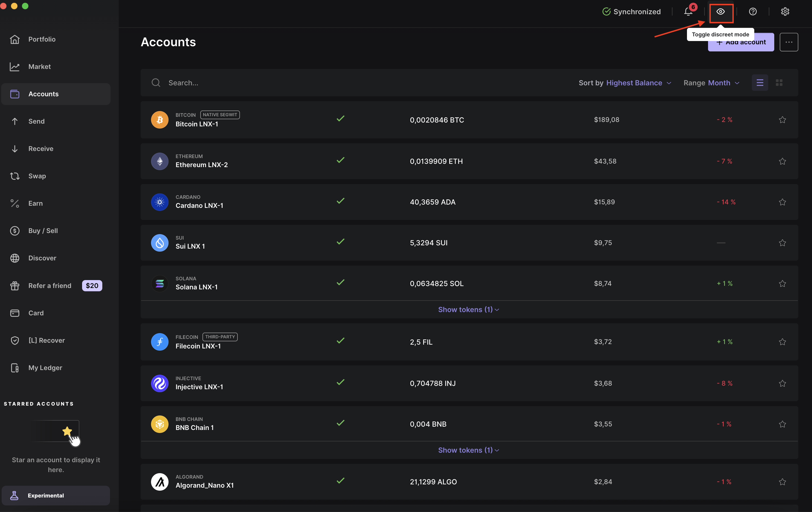Open the Experimental menu item
This screenshot has width=812, height=512.
pos(46,496)
